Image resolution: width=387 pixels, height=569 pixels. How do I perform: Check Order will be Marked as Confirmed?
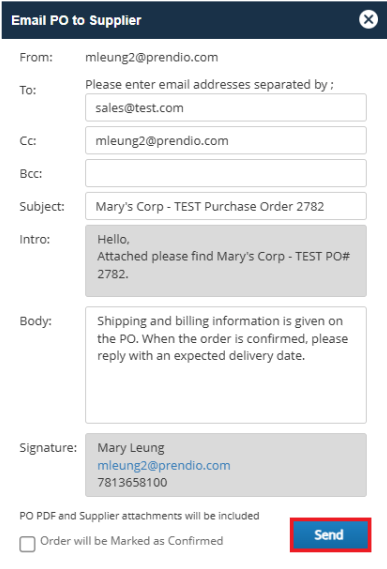click(27, 544)
